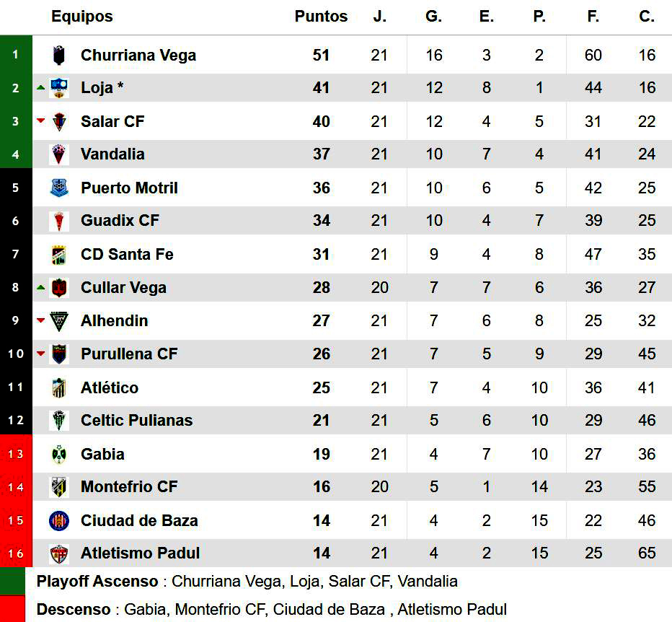Click Montefrio CF's points value 16
Screen dimensions: 672x622
click(x=322, y=487)
